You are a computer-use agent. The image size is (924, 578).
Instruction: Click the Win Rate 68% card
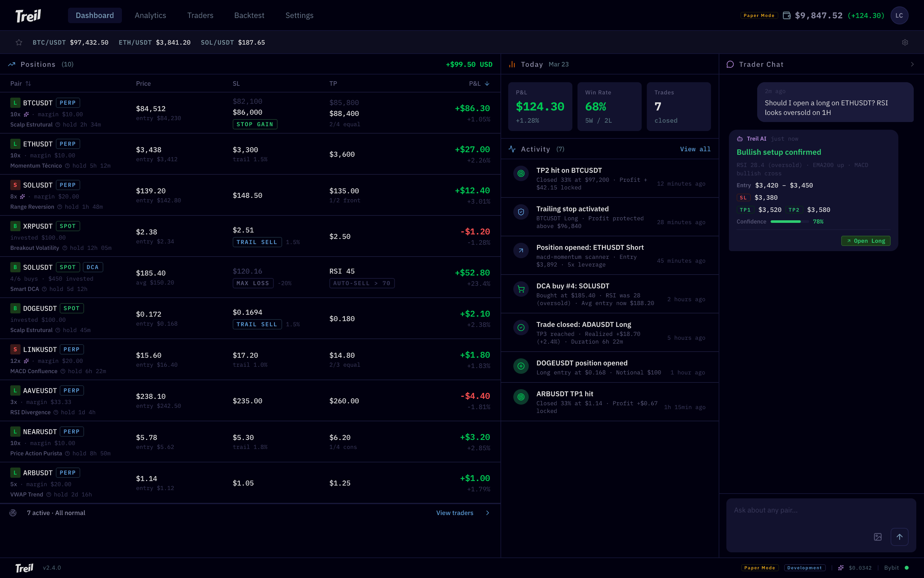tap(609, 107)
